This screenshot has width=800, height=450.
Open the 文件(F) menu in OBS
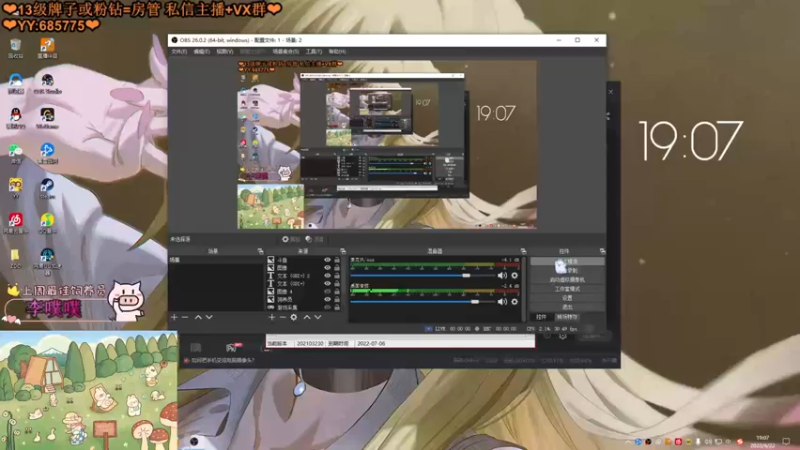pos(179,52)
